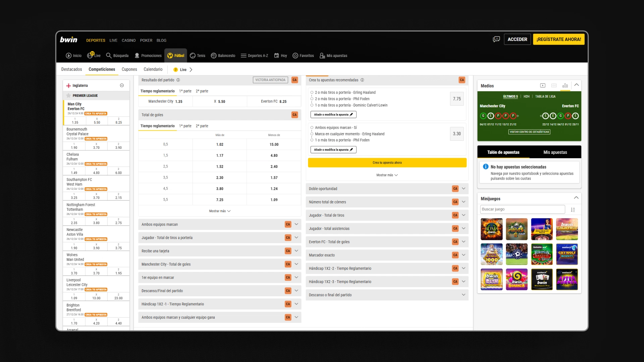Click the Inglaterra flag icon

[x=68, y=86]
